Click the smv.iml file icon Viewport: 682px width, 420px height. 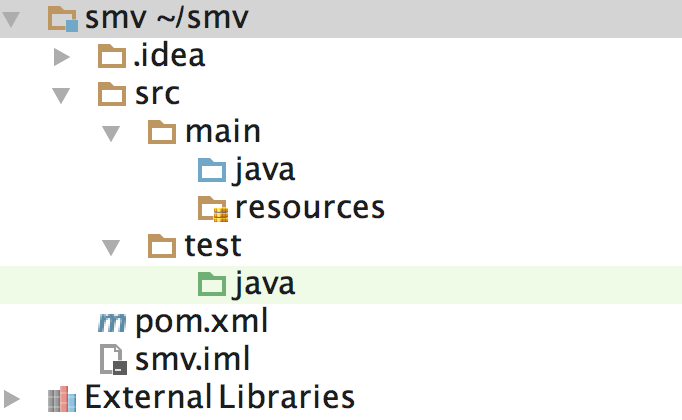112,360
